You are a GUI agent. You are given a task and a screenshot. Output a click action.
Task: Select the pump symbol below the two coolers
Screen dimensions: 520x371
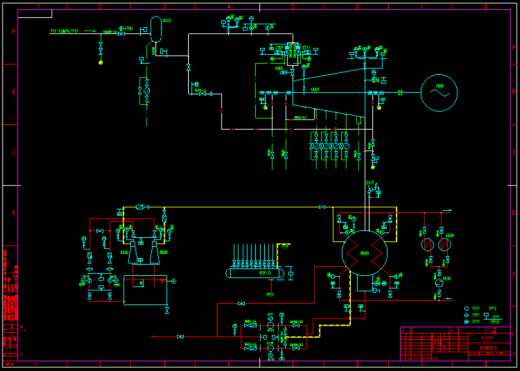coord(439,283)
